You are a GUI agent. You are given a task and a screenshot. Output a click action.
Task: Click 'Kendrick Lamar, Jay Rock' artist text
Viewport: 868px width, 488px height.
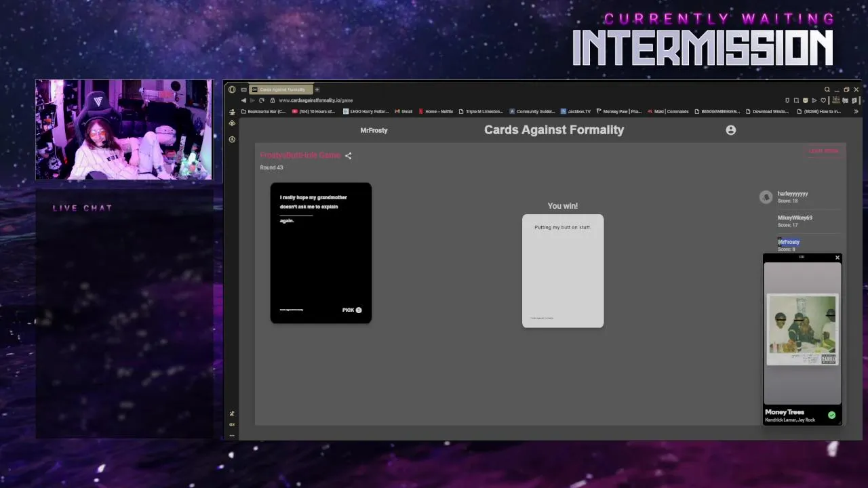pos(790,420)
